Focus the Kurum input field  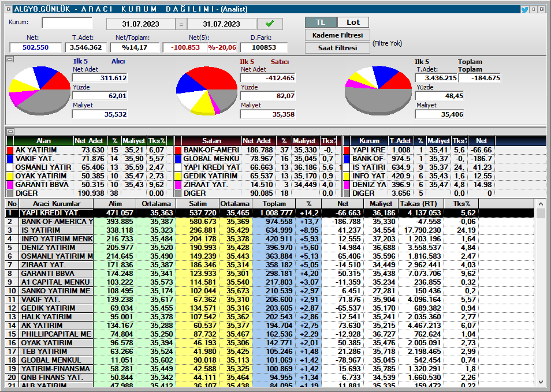pyautogui.click(x=67, y=23)
